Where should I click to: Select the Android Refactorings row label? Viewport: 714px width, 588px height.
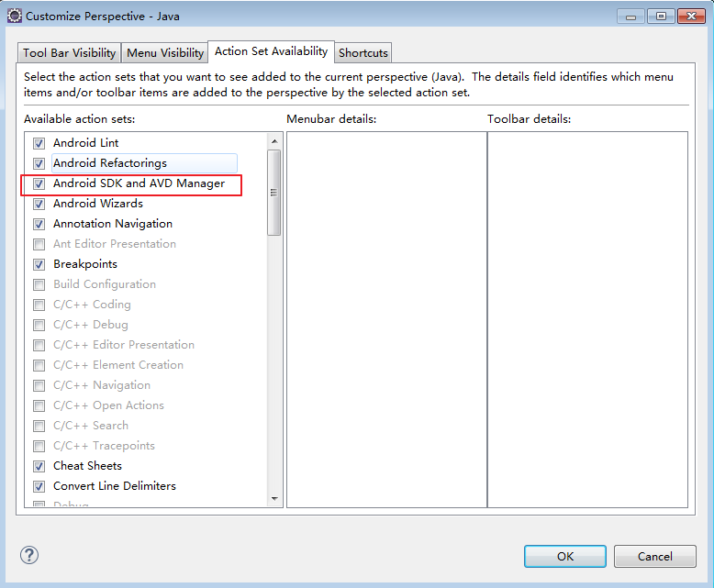(x=110, y=163)
